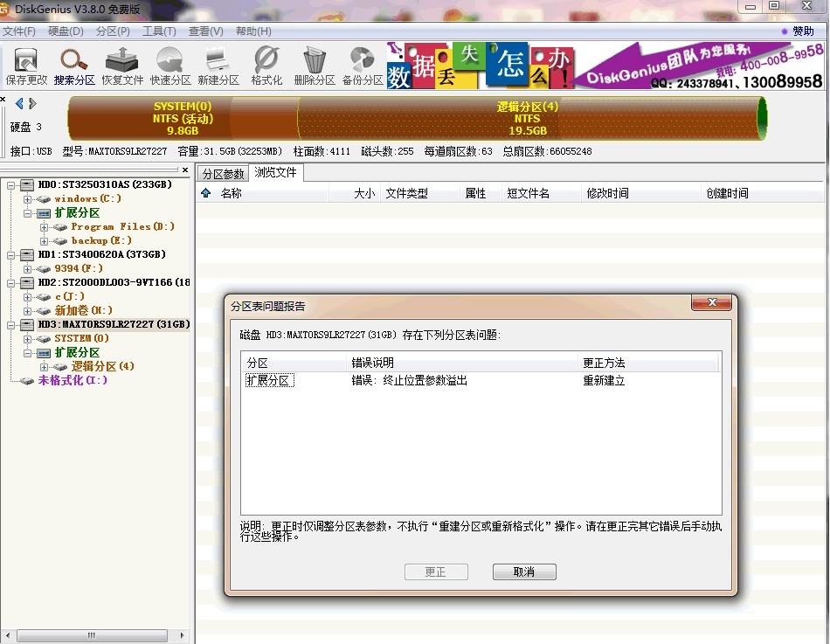Image resolution: width=830 pixels, height=644 pixels.
Task: Select backup(E:) in the disk tree
Action: point(101,240)
